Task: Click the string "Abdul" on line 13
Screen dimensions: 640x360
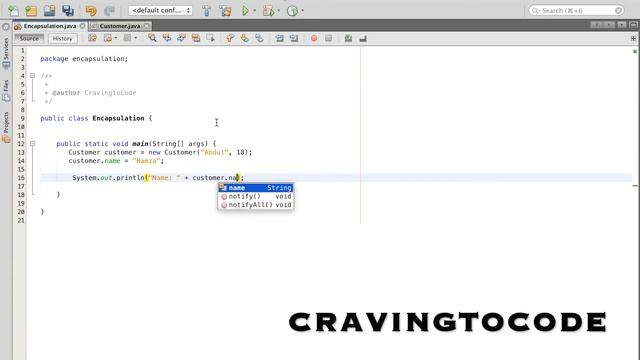Action: [214, 152]
